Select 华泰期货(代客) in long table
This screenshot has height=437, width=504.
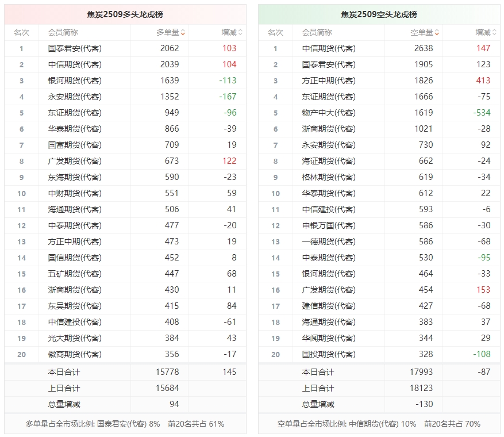[75, 129]
